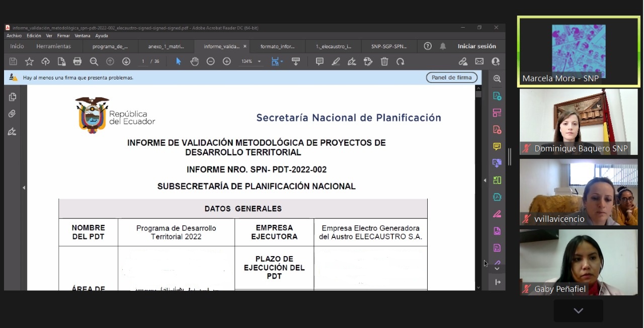
Task: Click the document vertical scrollbar
Action: (478, 186)
